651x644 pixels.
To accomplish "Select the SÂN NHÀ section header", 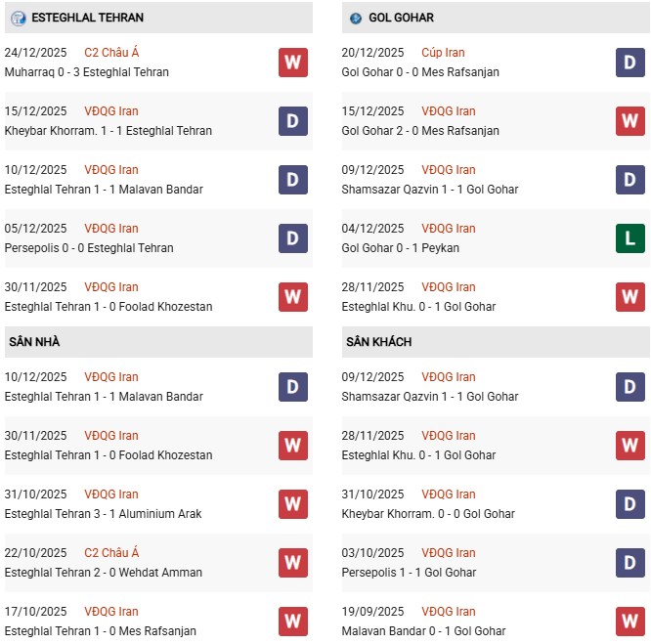I will 35,342.
